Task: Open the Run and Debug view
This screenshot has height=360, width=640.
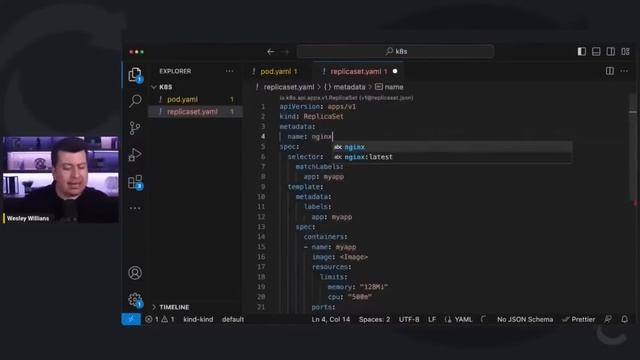Action: 135,155
